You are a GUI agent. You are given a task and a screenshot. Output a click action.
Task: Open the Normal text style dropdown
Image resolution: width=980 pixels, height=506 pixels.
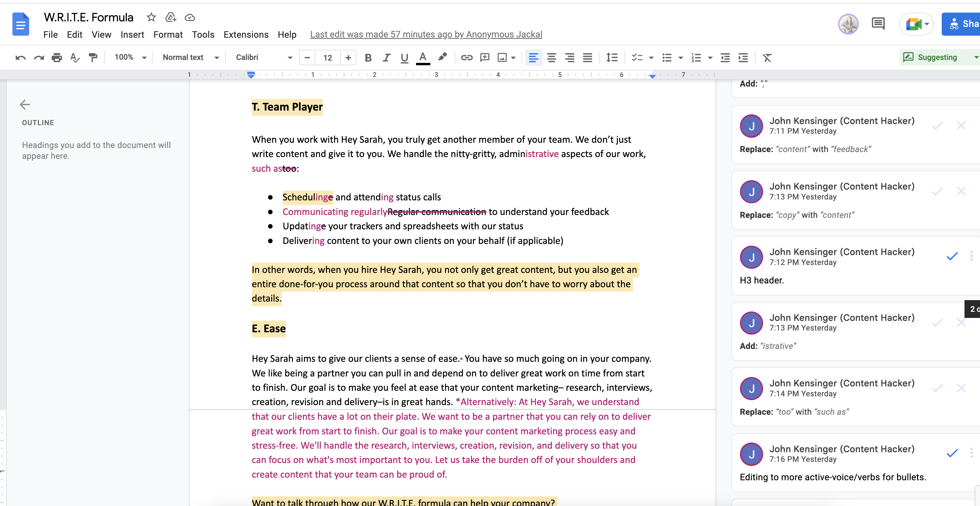pos(191,58)
